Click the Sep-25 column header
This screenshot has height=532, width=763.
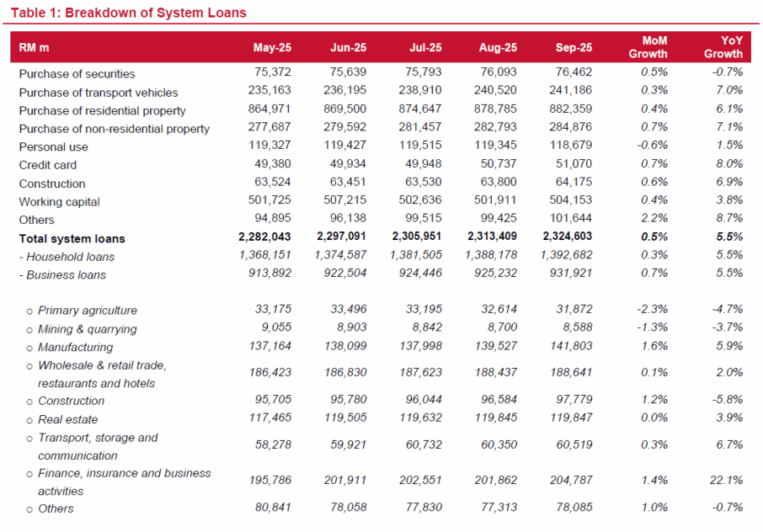tap(574, 48)
